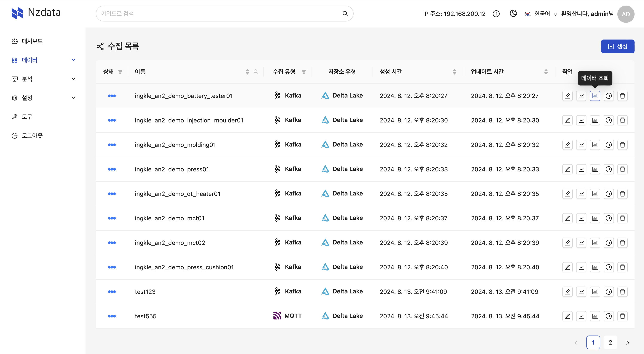Viewport: 644px width, 354px height.
Task: Open line chart icon for ingkle_an2_demo_battery_tester01
Action: 581,96
